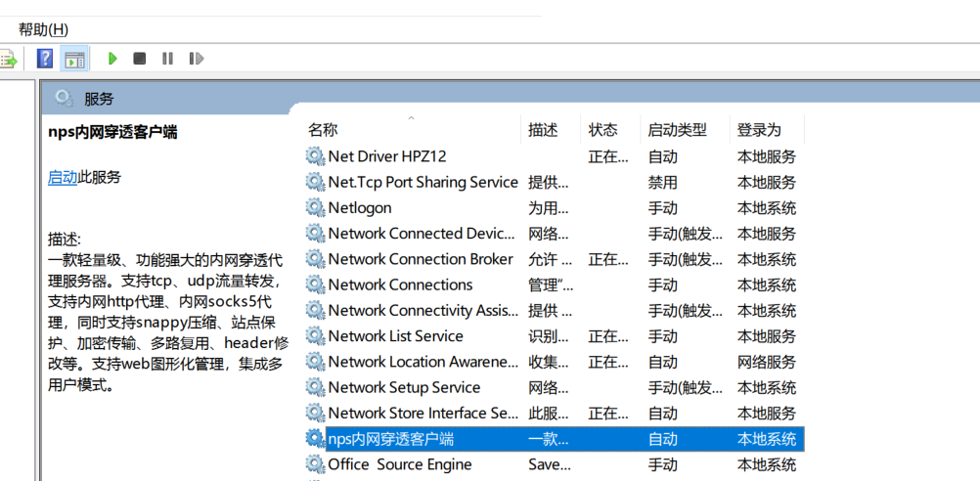Click 本地系统 login of Netlogon row

tap(766, 207)
